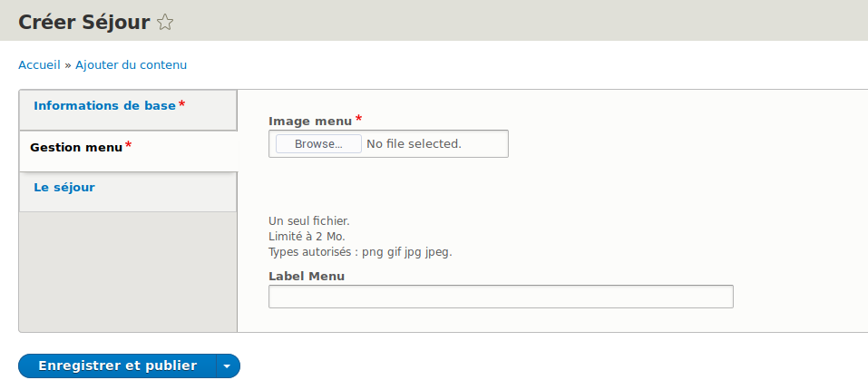The height and width of the screenshot is (390, 868).
Task: Click the 'No file selected.' file field text
Action: pos(414,143)
